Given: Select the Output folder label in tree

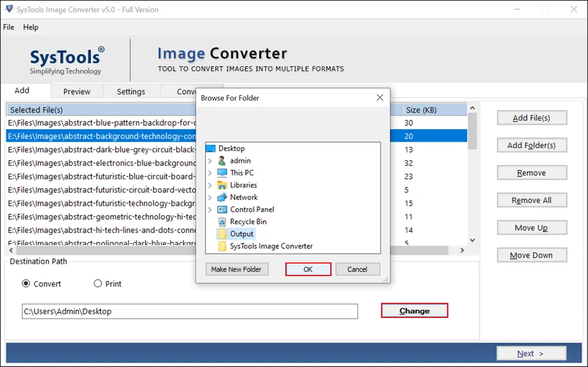Looking at the screenshot, I should 242,234.
